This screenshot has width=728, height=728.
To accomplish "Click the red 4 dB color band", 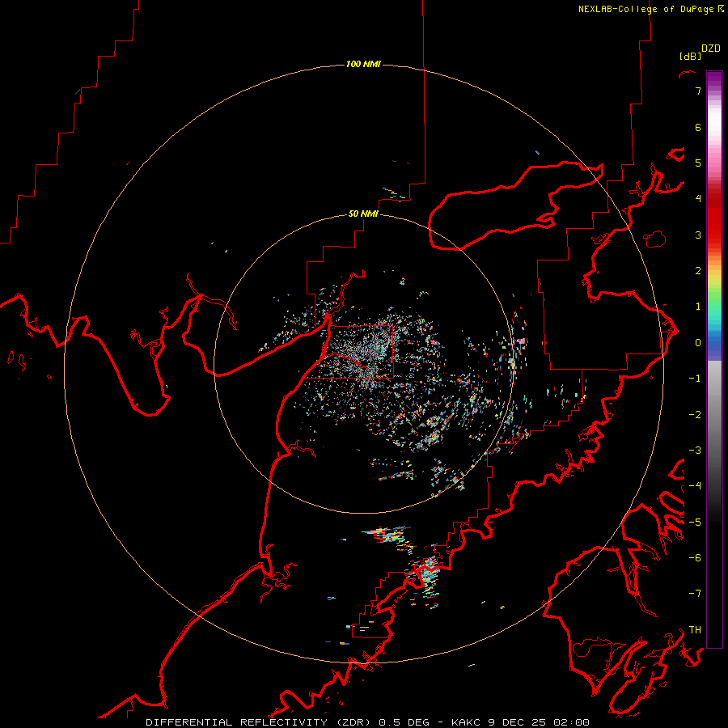I will click(714, 199).
